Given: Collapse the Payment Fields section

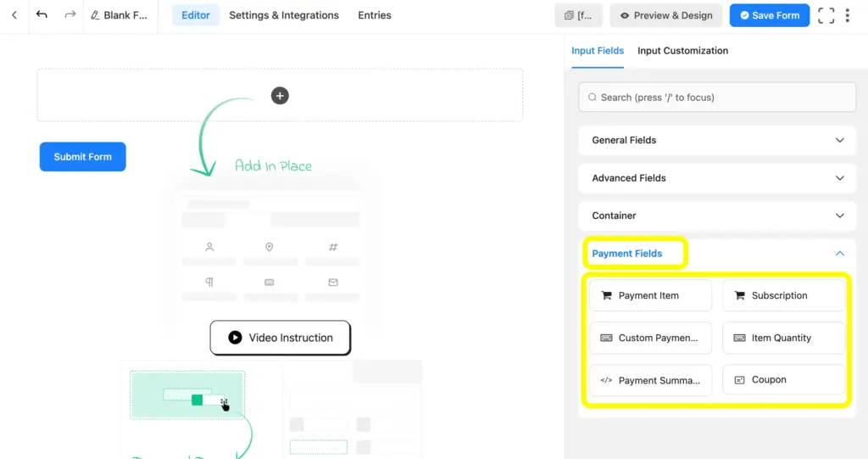Looking at the screenshot, I should pyautogui.click(x=717, y=254).
